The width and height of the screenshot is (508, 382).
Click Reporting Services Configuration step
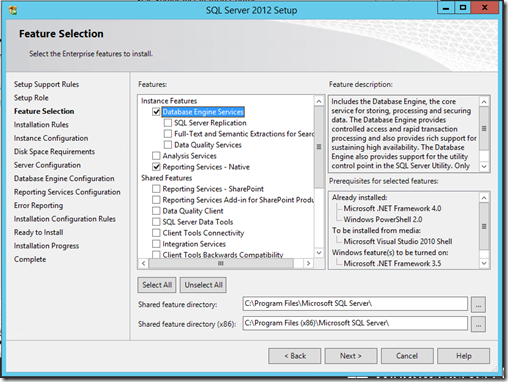click(67, 192)
